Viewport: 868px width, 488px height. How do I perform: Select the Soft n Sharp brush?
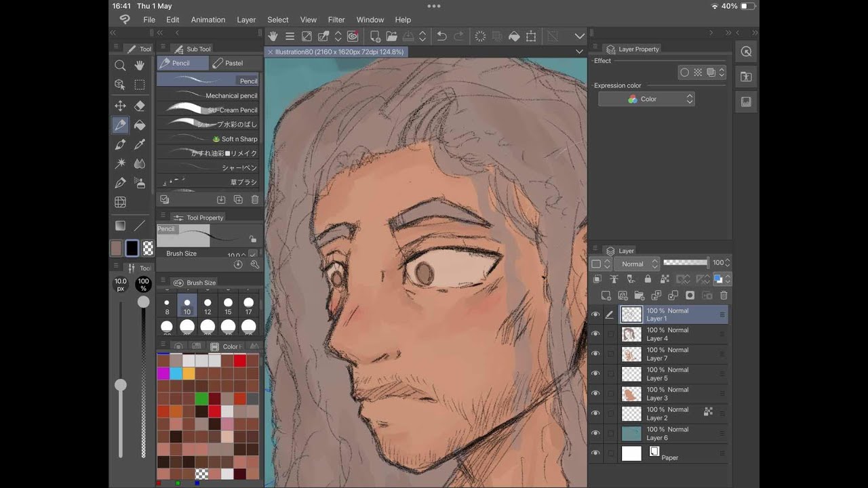[x=208, y=139]
